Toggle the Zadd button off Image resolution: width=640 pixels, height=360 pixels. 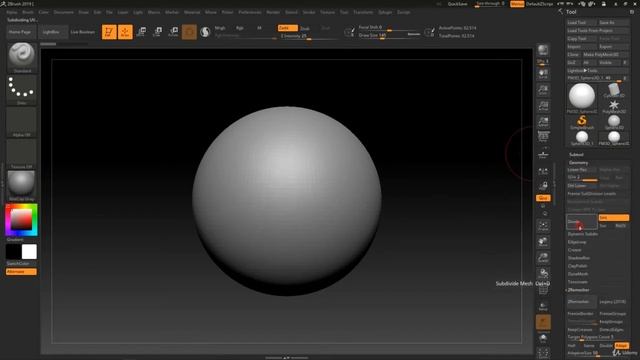[x=287, y=28]
